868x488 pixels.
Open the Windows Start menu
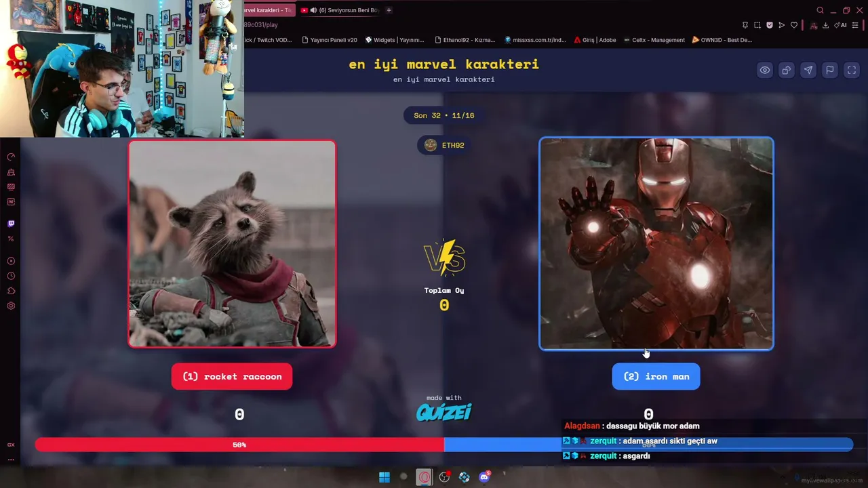pos(384,476)
